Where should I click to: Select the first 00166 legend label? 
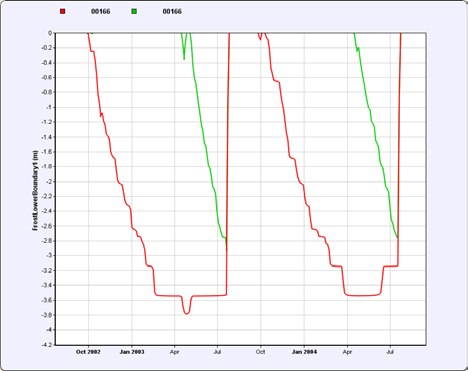pos(101,11)
